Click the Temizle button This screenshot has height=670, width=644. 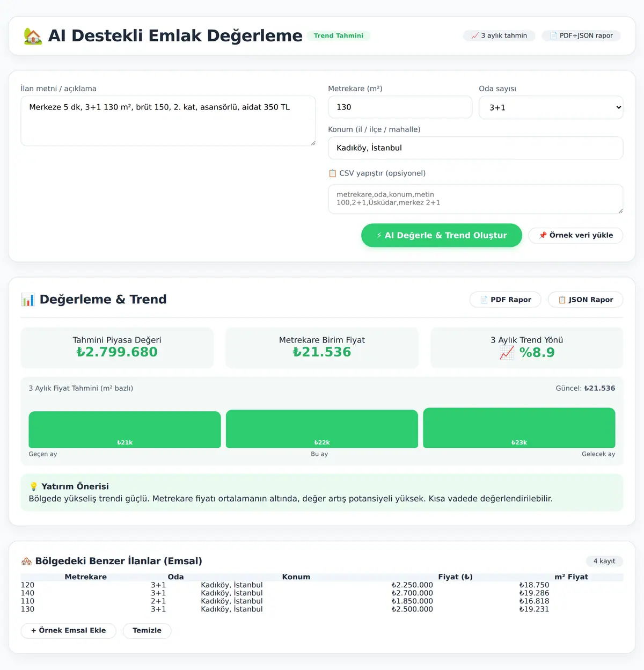(x=147, y=631)
